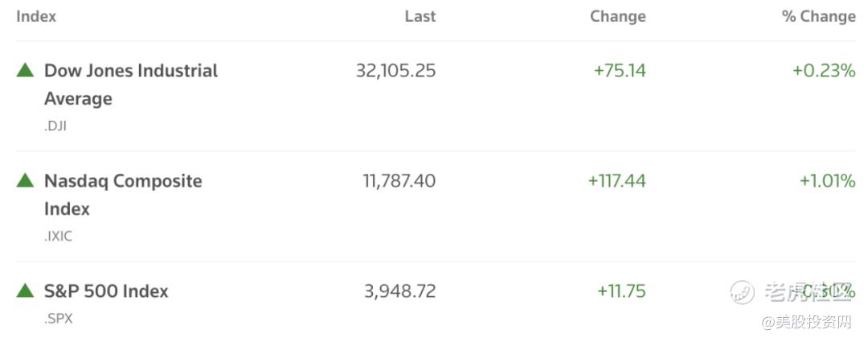Click the +75.14 change value
The width and height of the screenshot is (868, 342).
click(620, 71)
